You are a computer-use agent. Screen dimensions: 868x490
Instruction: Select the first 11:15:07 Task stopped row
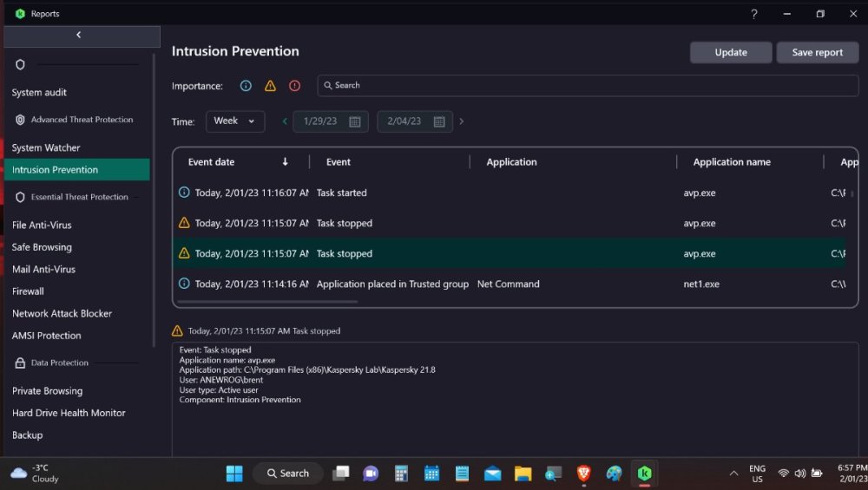click(510, 223)
